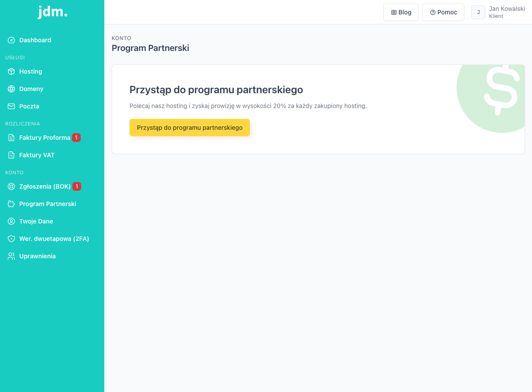Click yellow Przystąp do programu partnerskiego button
The height and width of the screenshot is (392, 532).
click(190, 128)
